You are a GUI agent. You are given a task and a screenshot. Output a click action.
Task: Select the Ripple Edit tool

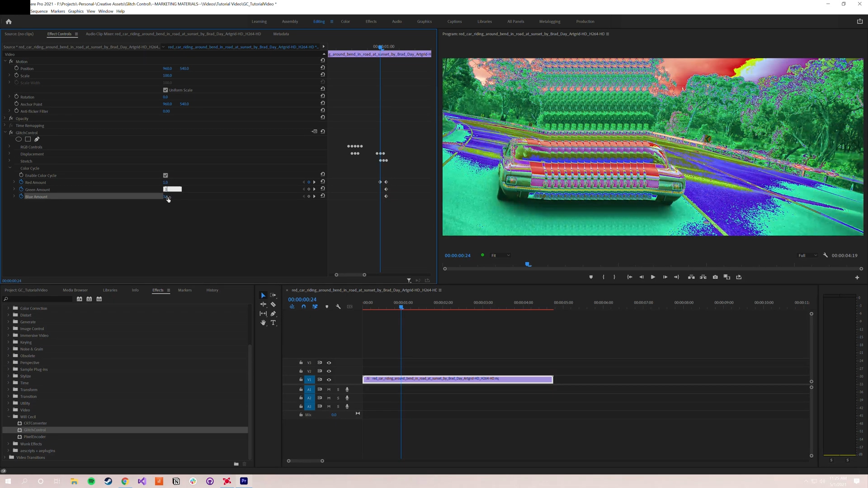263,305
